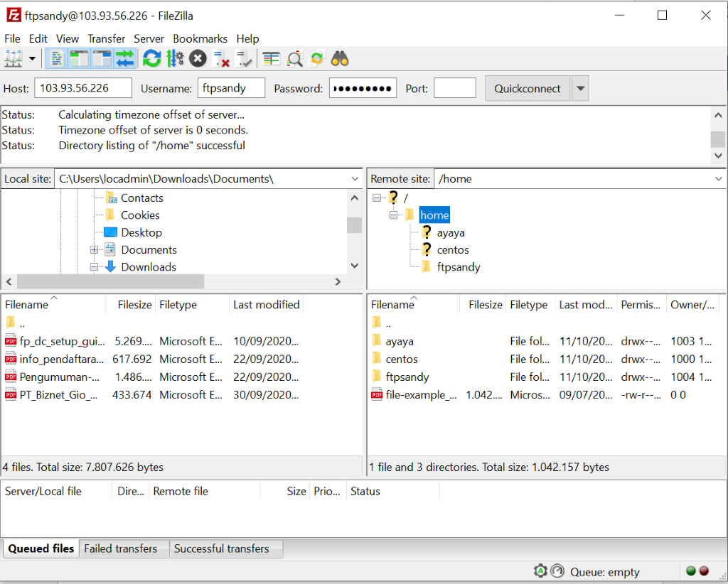
Task: Toggle processing of transfer queue
Action: [175, 59]
